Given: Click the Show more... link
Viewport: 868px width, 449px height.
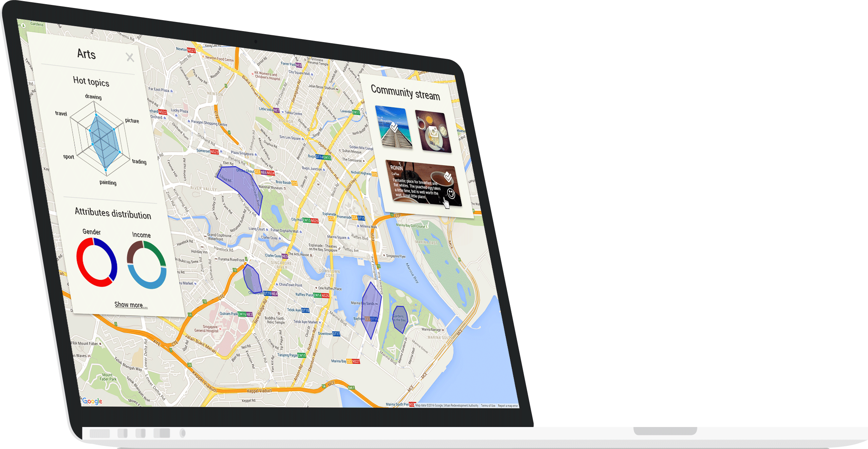Looking at the screenshot, I should click(x=131, y=305).
